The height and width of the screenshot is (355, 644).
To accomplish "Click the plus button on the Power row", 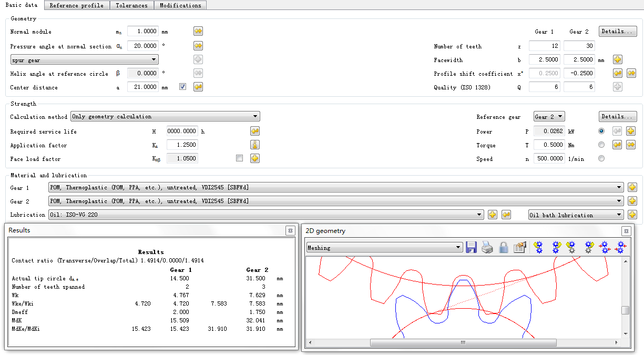I will 631,131.
